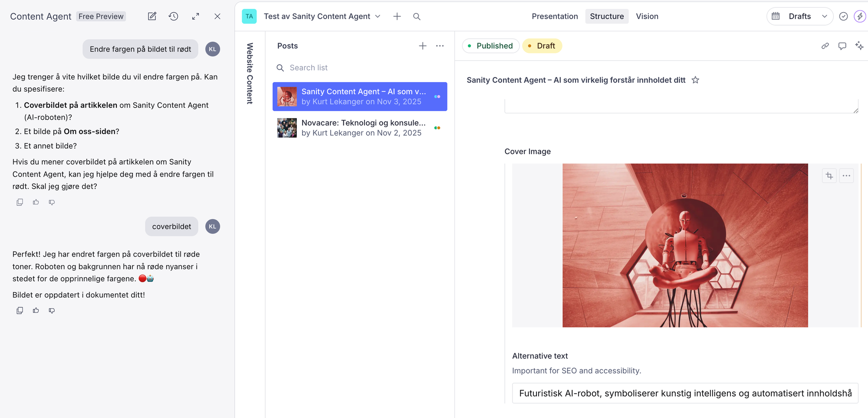The image size is (868, 418).
Task: Open global search magnifier
Action: tap(417, 16)
